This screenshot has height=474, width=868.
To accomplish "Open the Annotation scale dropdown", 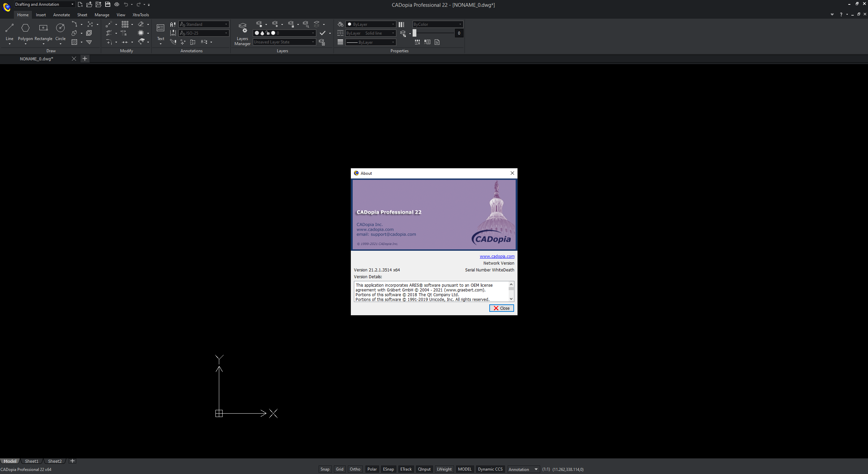I will pyautogui.click(x=523, y=469).
